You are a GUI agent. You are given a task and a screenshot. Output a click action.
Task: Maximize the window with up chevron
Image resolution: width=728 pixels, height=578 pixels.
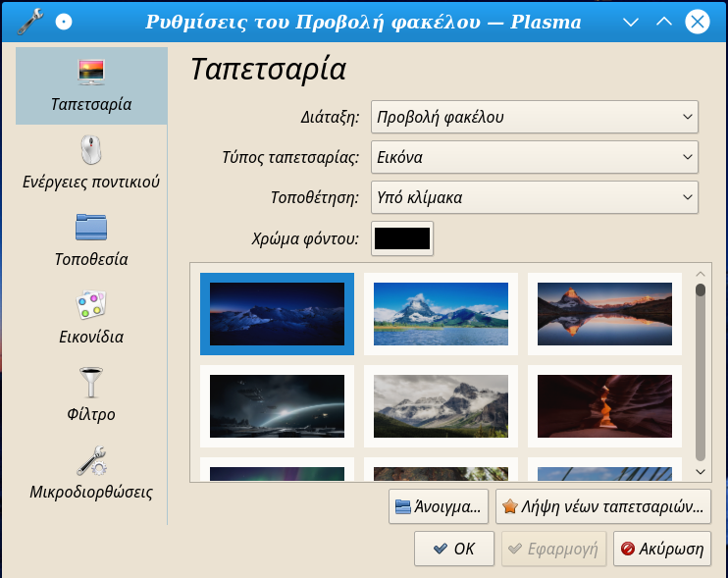click(x=664, y=22)
